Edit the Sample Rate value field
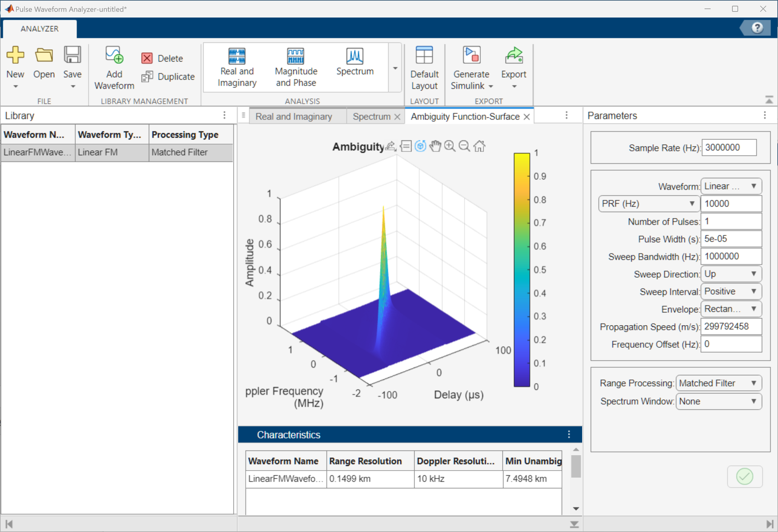778x532 pixels. 729,148
